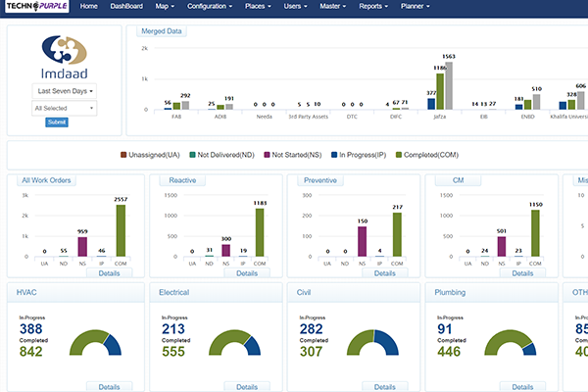Click the HVAC panel heading
This screenshot has height=392, width=588.
[26, 292]
